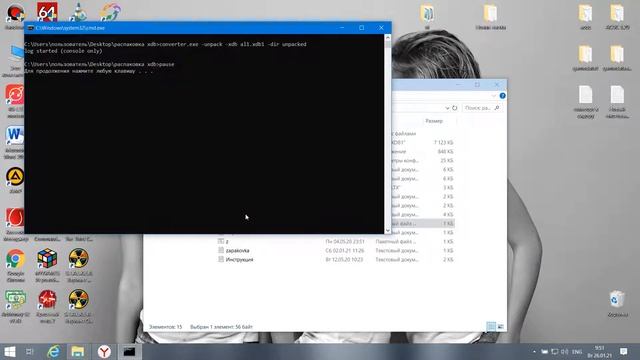Click the cmd scrollbar down arrow
Viewport: 640px width, 360px height.
click(387, 230)
